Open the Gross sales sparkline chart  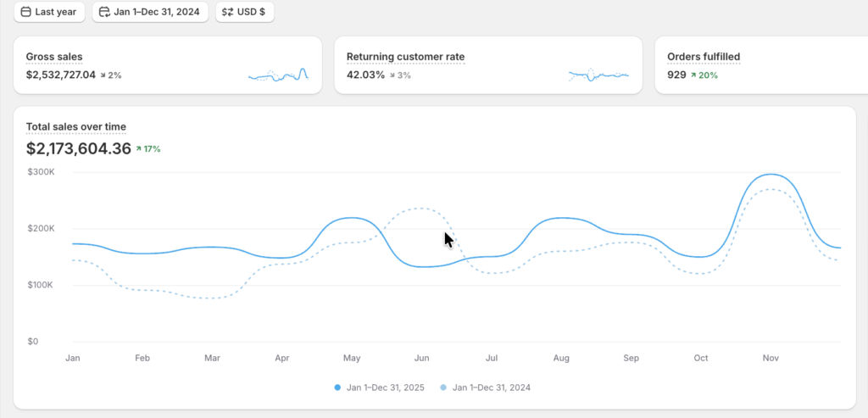point(278,75)
